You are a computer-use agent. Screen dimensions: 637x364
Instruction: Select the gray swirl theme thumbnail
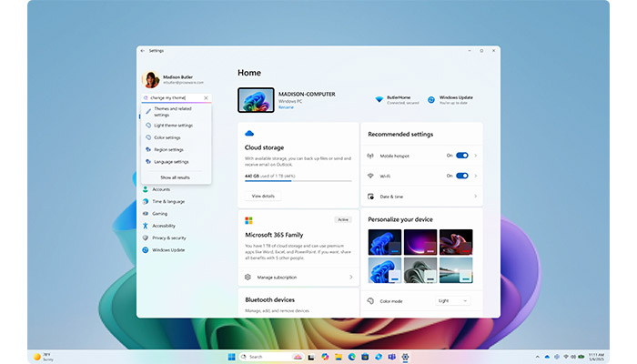point(420,270)
